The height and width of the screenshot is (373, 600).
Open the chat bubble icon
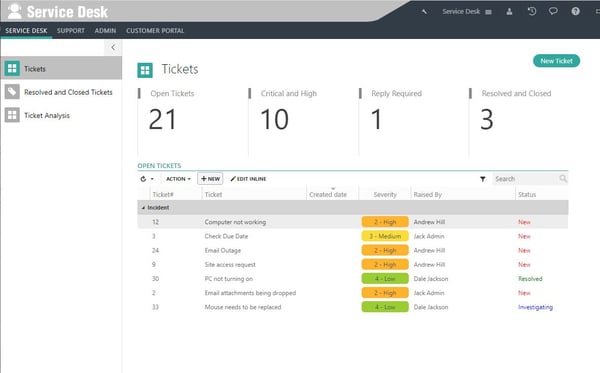click(x=553, y=11)
